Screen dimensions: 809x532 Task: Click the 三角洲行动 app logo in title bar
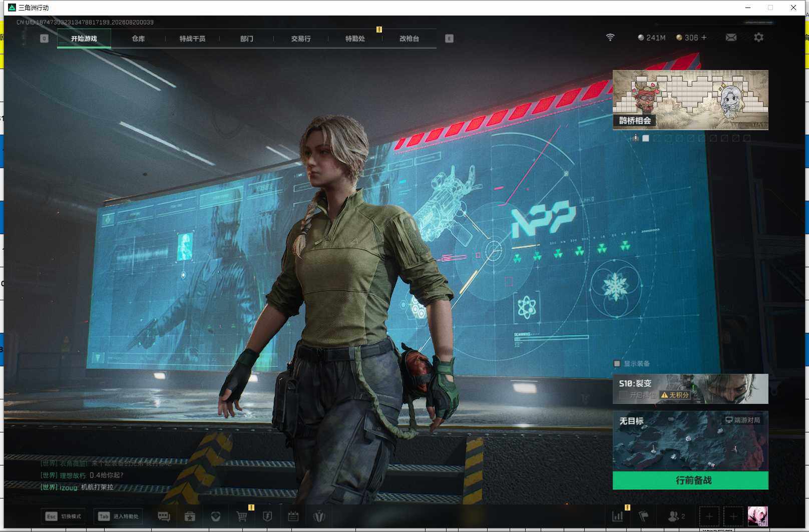point(12,8)
